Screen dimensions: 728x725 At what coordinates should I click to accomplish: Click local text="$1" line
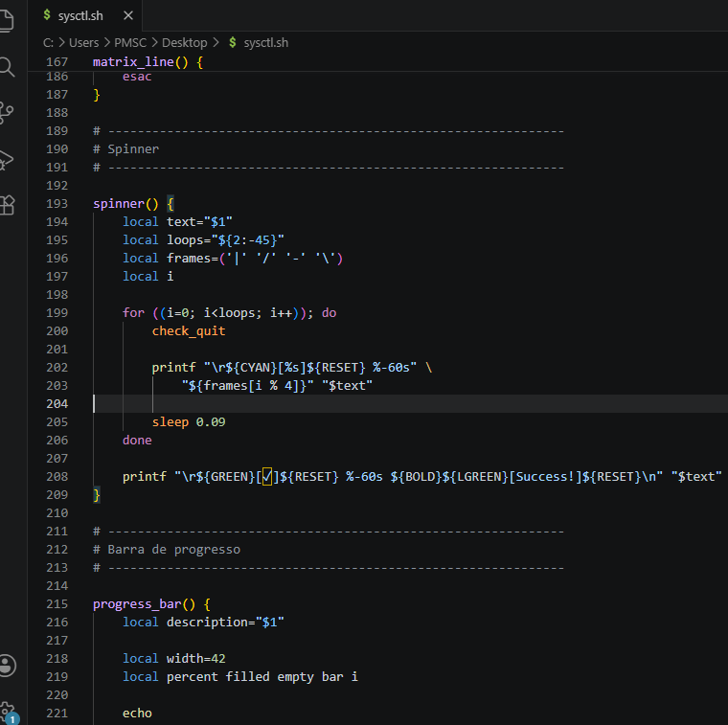(177, 222)
